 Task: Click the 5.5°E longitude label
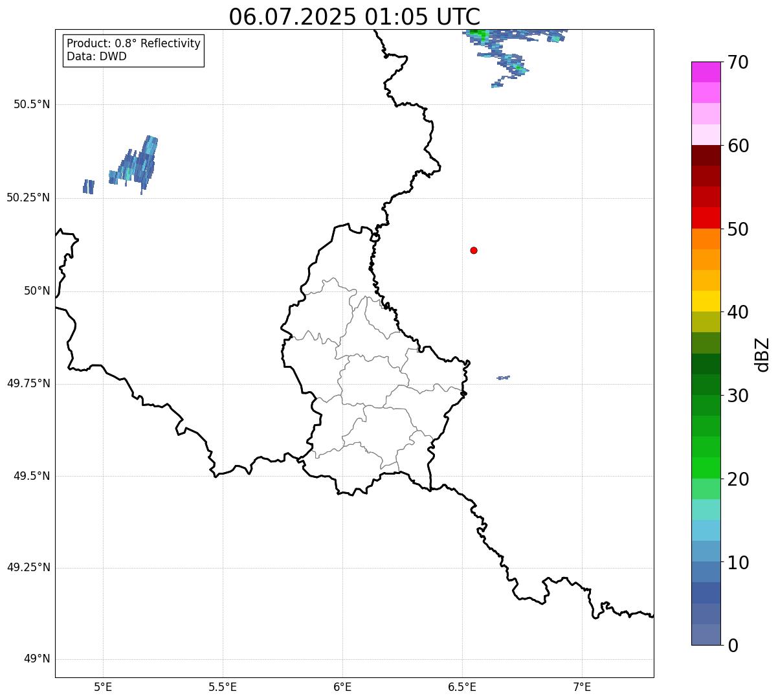[223, 686]
